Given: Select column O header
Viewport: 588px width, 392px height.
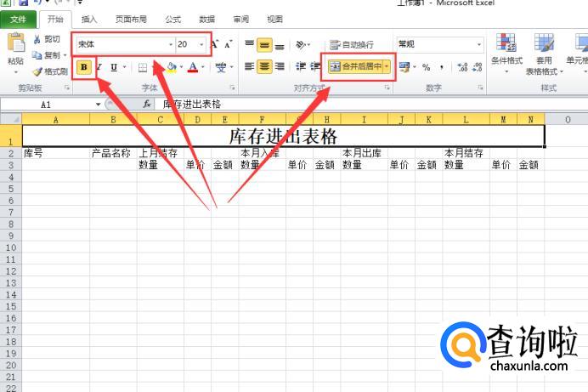Looking at the screenshot, I should [568, 119].
